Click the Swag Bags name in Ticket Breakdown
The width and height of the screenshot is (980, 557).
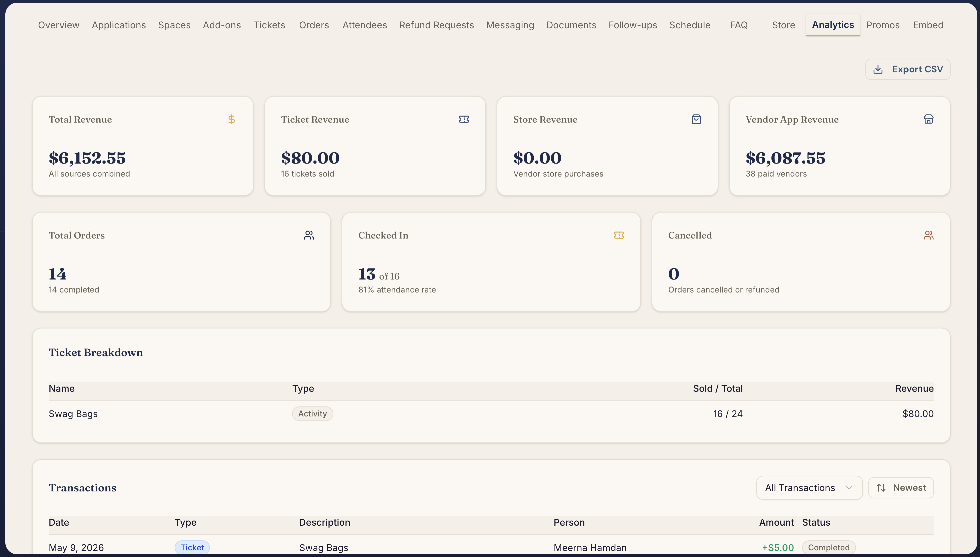point(73,414)
